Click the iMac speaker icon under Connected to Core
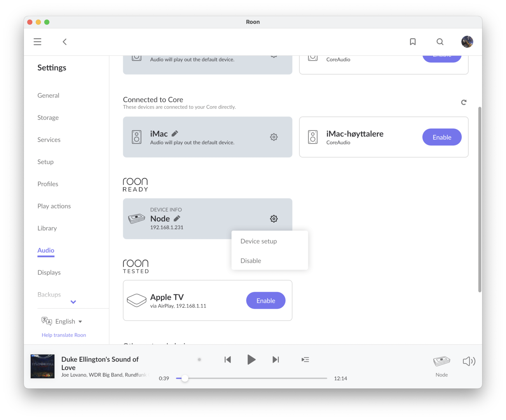The width and height of the screenshot is (506, 420). click(137, 137)
